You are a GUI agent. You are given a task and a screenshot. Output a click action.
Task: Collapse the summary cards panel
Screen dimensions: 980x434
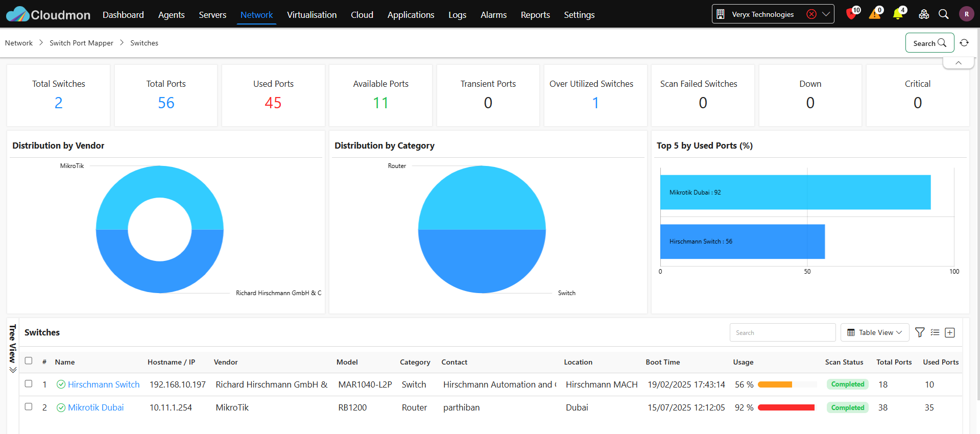(959, 63)
